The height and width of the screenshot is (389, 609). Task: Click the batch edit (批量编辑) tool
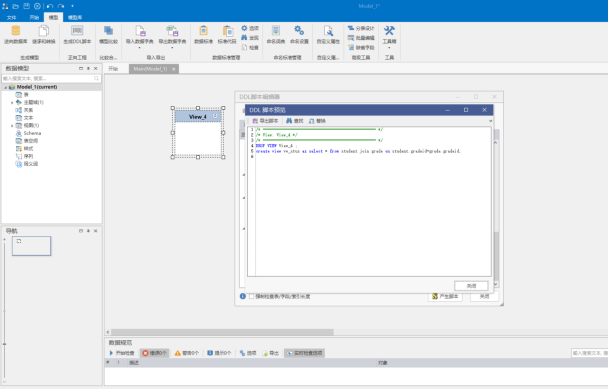tap(361, 38)
